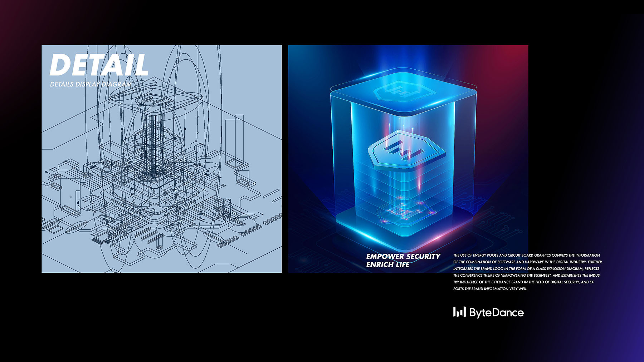Screen dimensions: 644x362
Task: Click the line starting 'TRY INFLUENCE OF THE BYTEDANCE'
Action: (x=524, y=282)
